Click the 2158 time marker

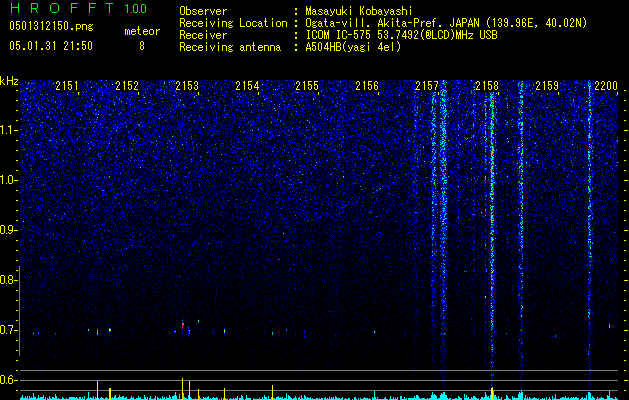tap(487, 85)
